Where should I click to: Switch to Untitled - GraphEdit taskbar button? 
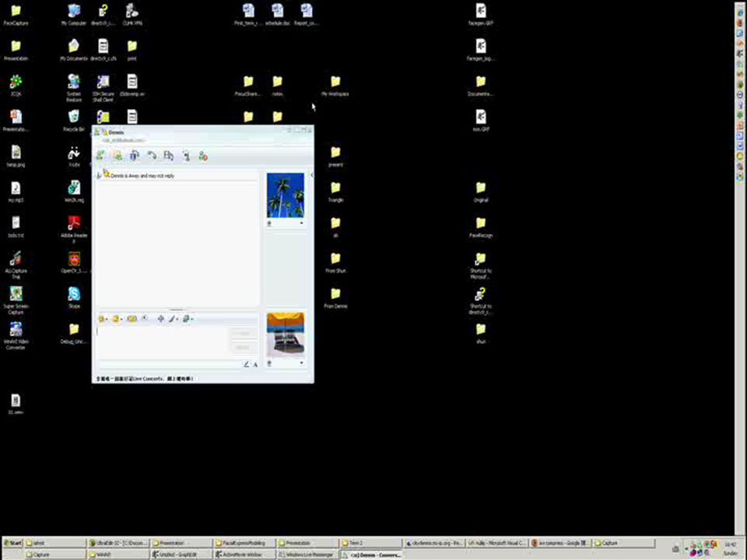coord(181,555)
